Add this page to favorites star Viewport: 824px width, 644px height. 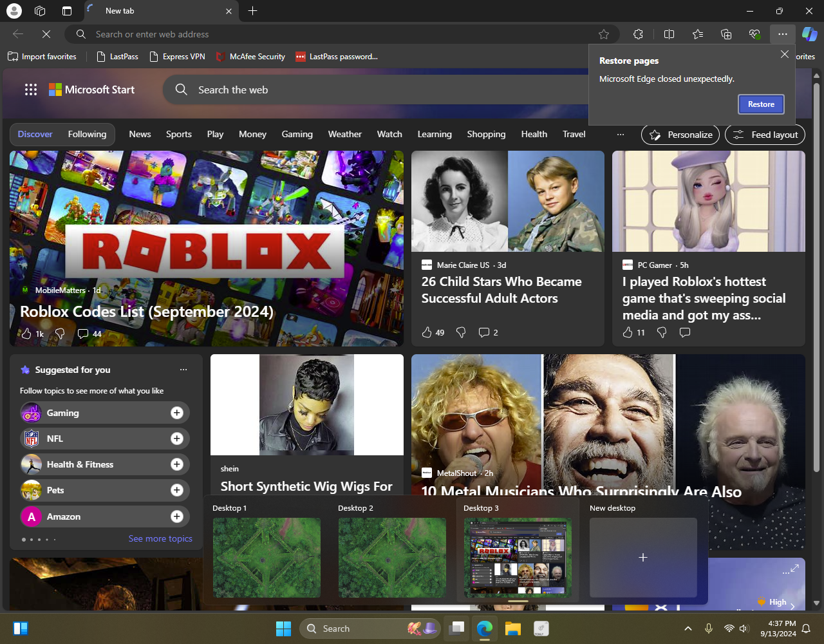(x=604, y=34)
